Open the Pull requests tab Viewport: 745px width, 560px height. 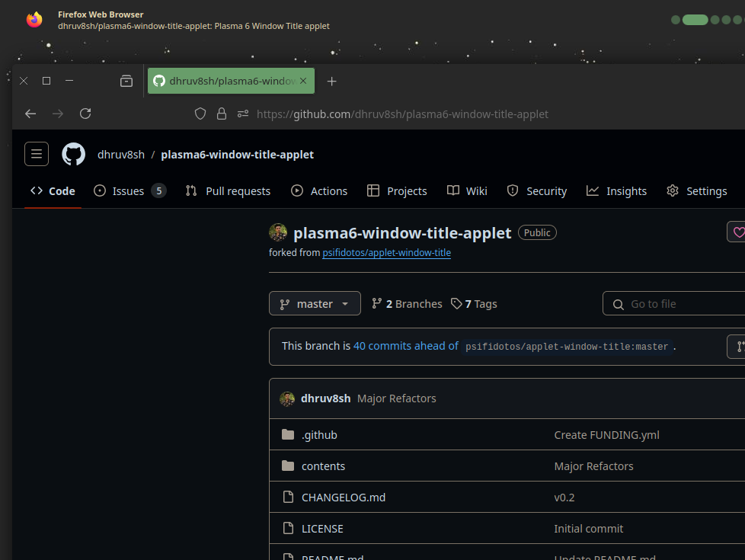[x=228, y=191]
